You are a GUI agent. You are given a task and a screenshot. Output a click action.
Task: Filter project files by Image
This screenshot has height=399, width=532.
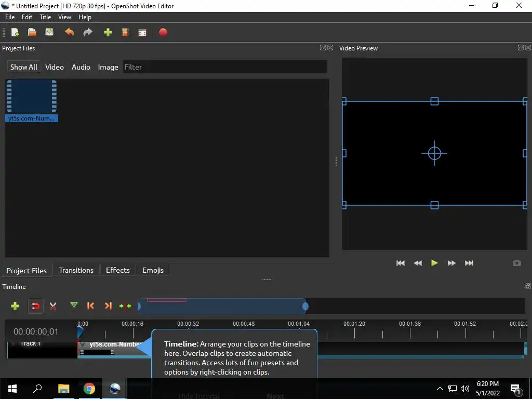108,67
